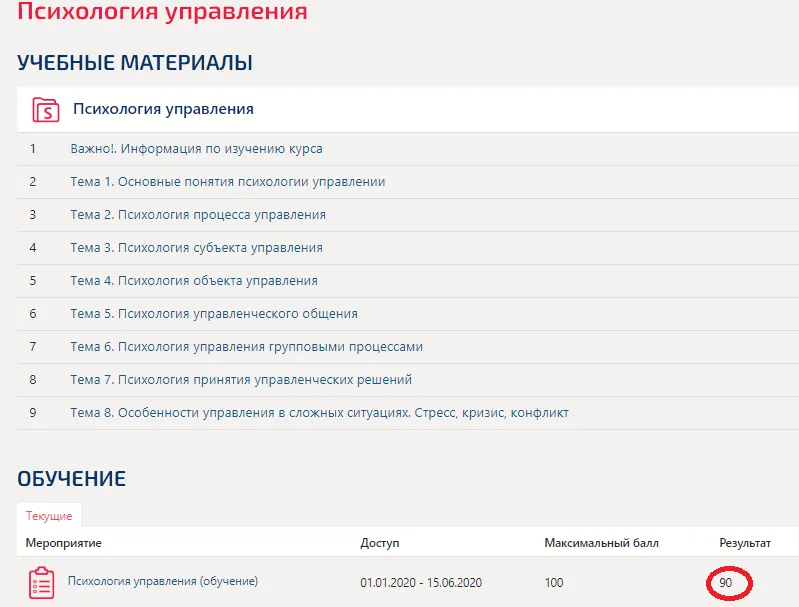Open Тема 2 Психология процесса управления

coord(197,215)
